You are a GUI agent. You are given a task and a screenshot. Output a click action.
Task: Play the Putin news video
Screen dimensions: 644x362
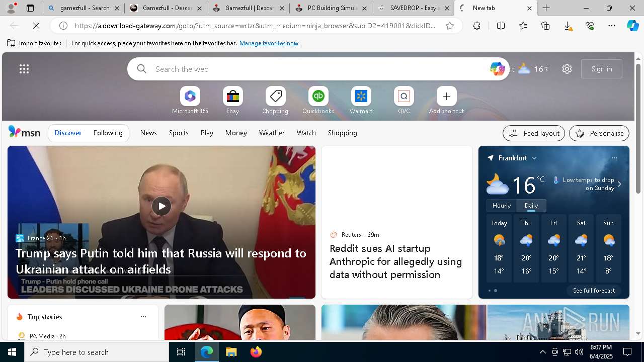click(x=162, y=206)
